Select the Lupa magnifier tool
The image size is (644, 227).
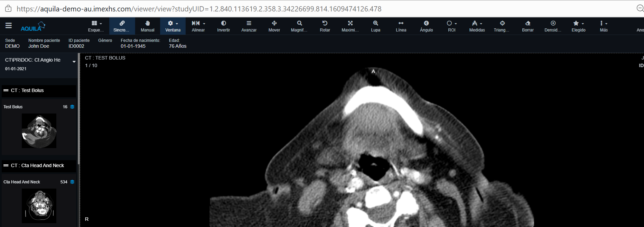[375, 26]
